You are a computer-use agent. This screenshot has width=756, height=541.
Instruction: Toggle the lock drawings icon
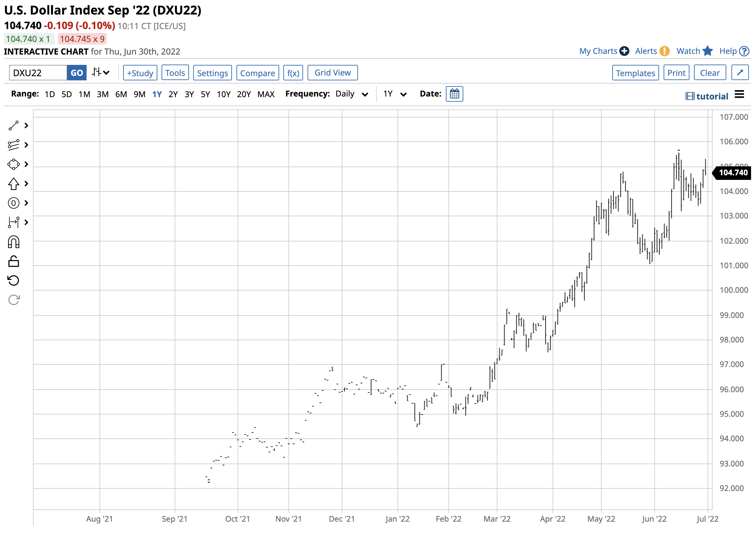pos(14,261)
